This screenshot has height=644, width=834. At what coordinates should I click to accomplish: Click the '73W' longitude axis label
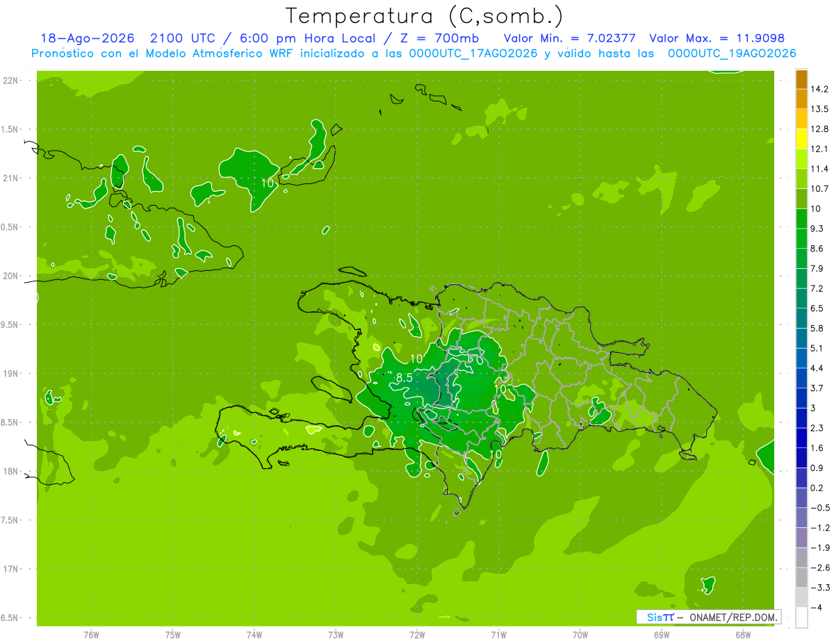pos(336,634)
